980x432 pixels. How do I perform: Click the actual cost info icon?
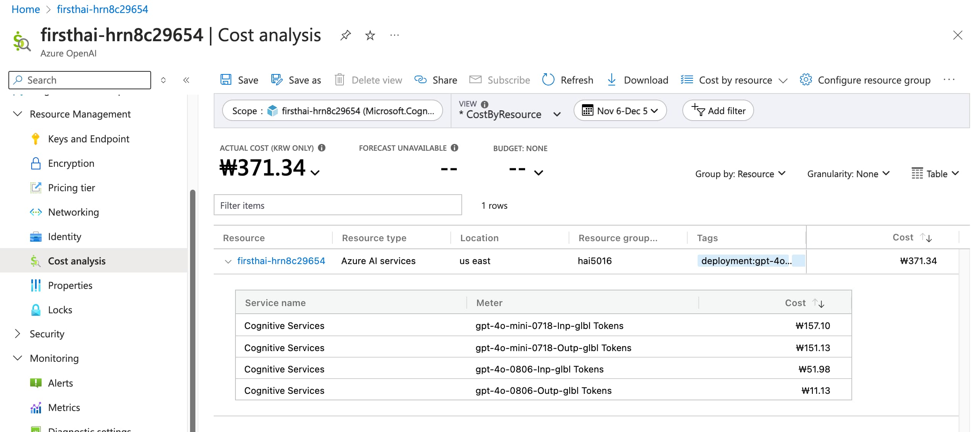322,148
